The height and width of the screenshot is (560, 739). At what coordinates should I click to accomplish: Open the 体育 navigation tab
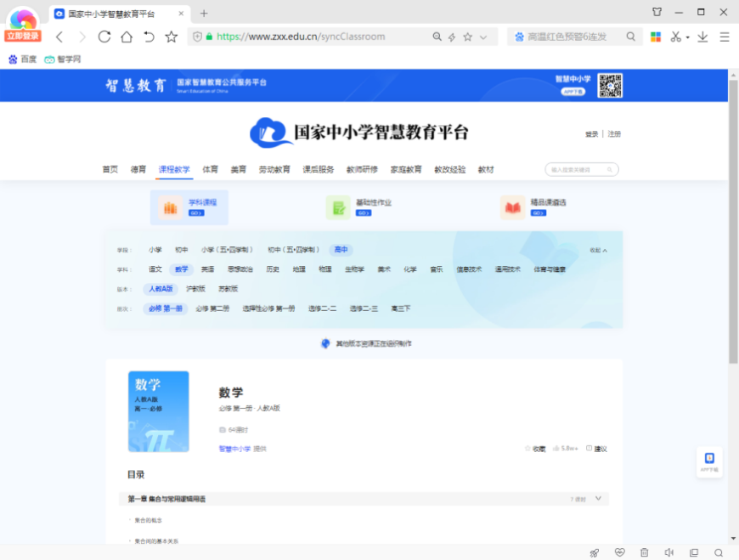point(210,170)
